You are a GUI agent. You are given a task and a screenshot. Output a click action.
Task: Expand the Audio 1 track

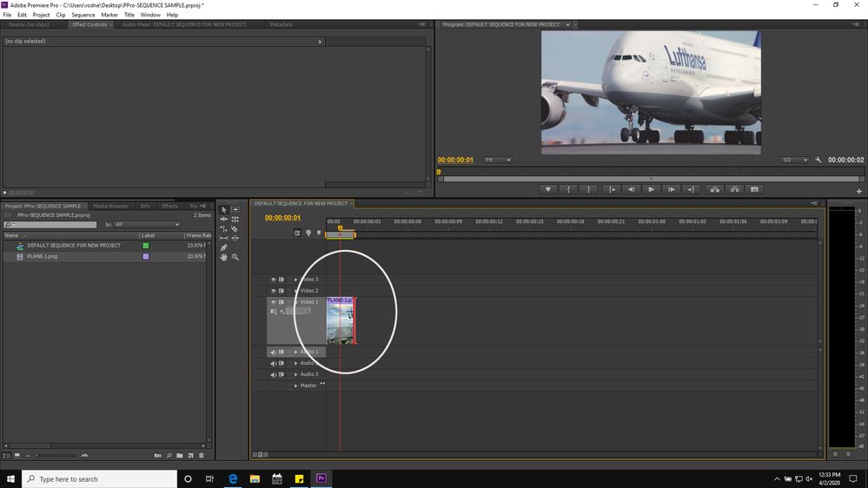295,352
